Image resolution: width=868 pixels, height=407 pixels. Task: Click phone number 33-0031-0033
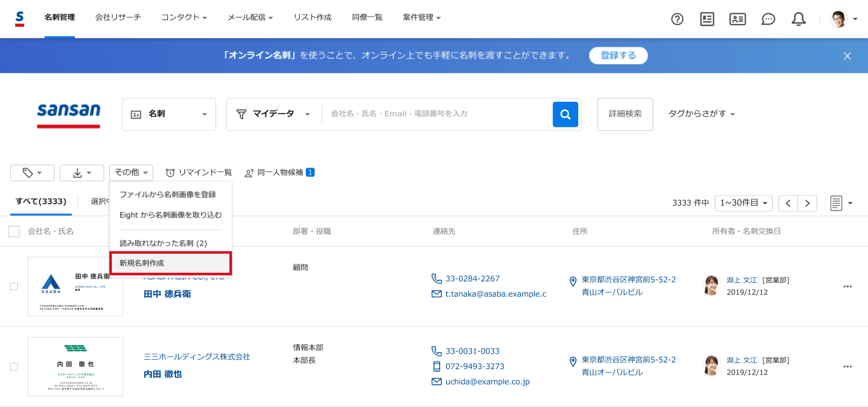pos(473,351)
